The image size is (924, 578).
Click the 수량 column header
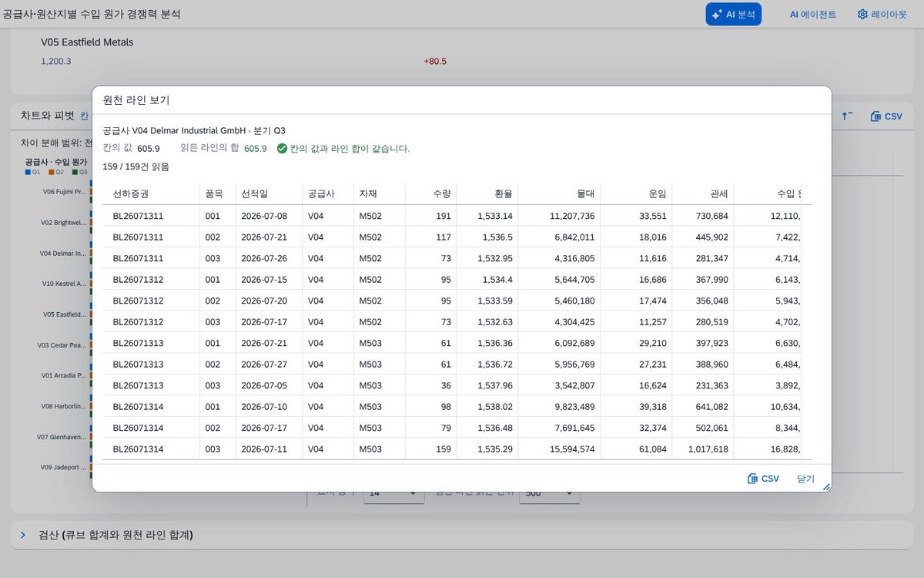430,194
